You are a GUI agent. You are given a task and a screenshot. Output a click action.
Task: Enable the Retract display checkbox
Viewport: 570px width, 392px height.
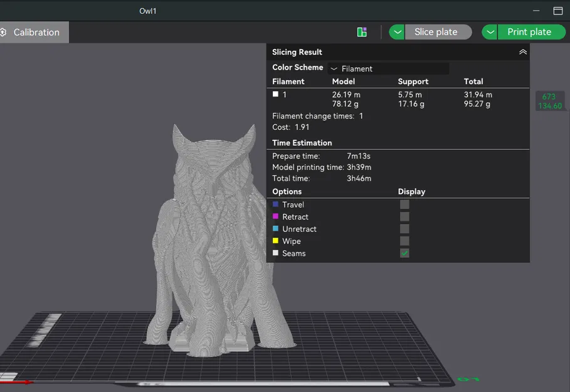[404, 216]
